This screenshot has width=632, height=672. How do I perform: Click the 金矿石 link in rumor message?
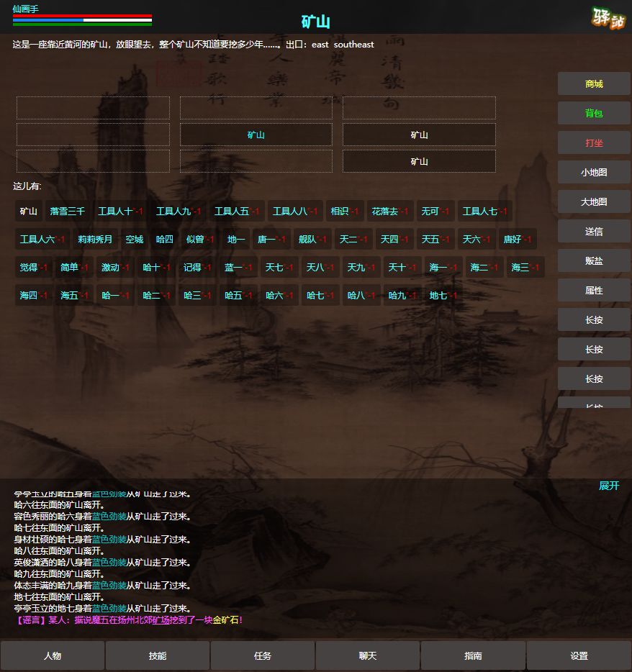(225, 619)
